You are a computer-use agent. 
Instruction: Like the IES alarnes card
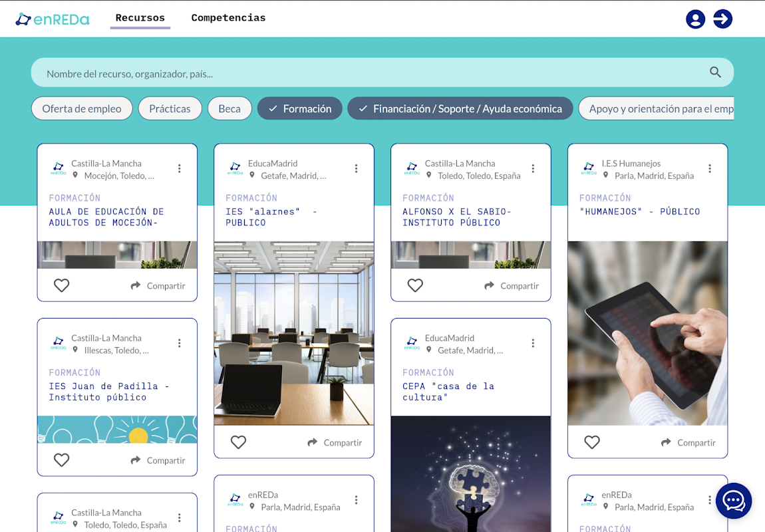point(238,442)
